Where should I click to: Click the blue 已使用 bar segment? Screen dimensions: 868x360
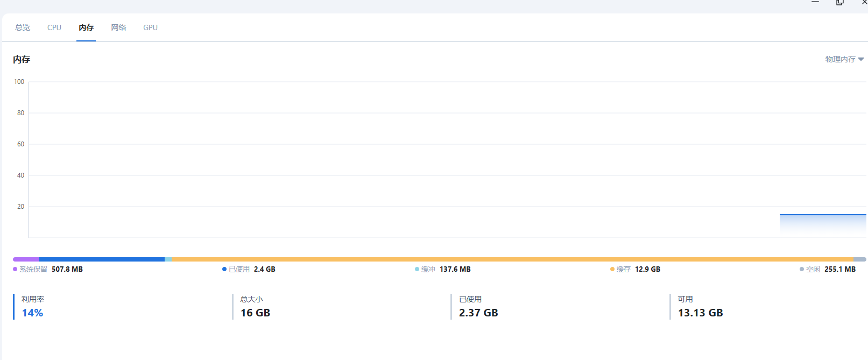click(x=102, y=259)
